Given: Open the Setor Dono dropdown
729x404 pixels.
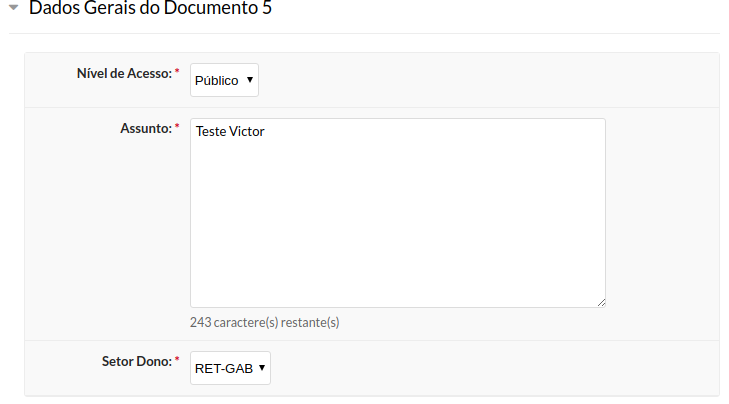Looking at the screenshot, I should tap(230, 368).
